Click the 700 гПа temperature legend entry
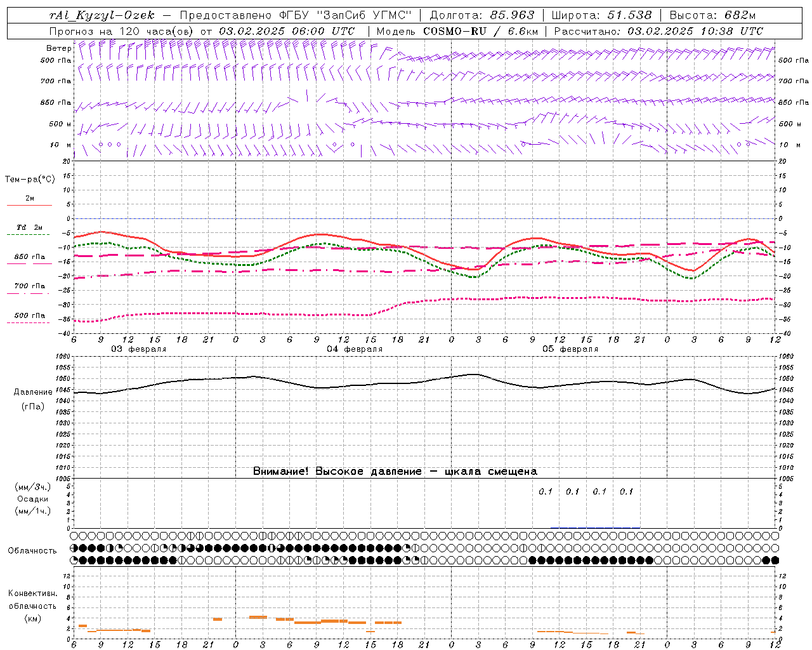 (30, 286)
